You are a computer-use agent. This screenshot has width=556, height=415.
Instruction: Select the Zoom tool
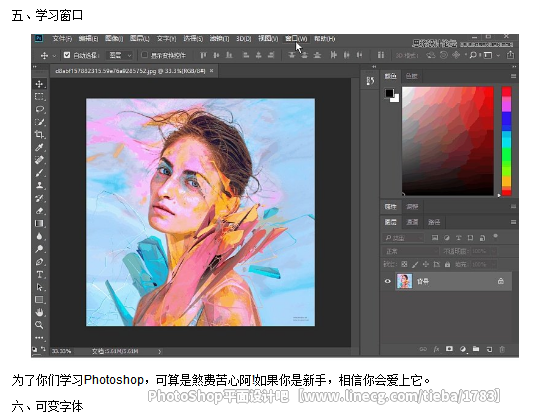pos(39,325)
